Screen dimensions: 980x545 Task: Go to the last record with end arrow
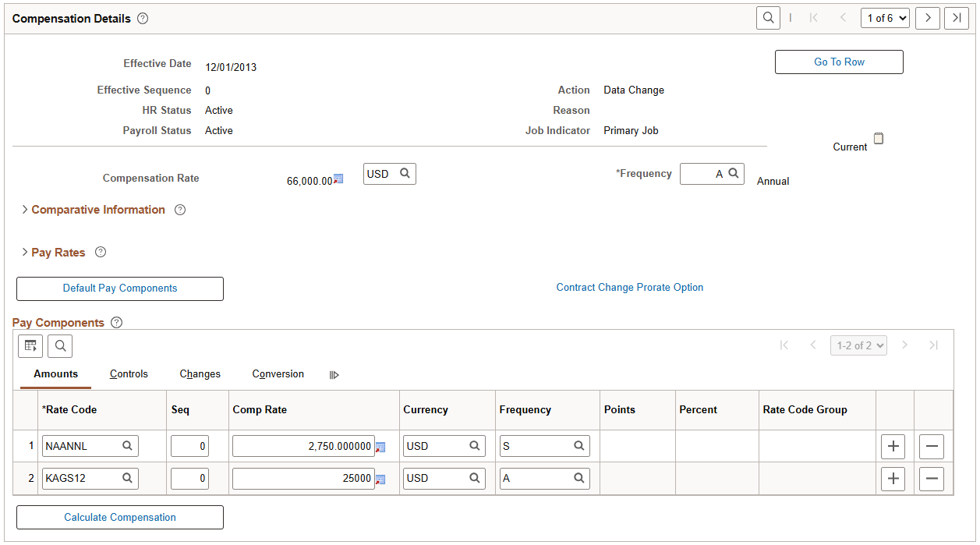[x=957, y=17]
